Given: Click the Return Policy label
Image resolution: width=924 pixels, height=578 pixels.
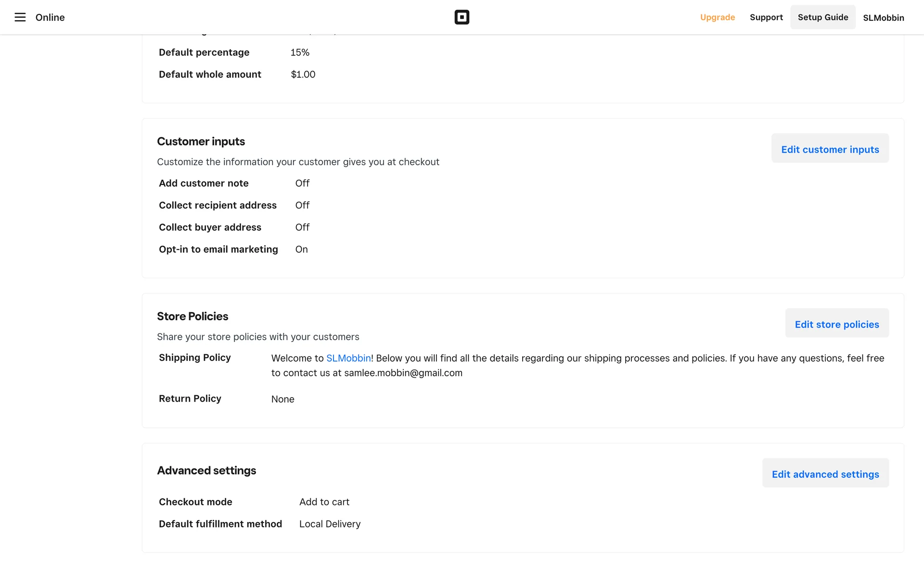Looking at the screenshot, I should pyautogui.click(x=190, y=399).
